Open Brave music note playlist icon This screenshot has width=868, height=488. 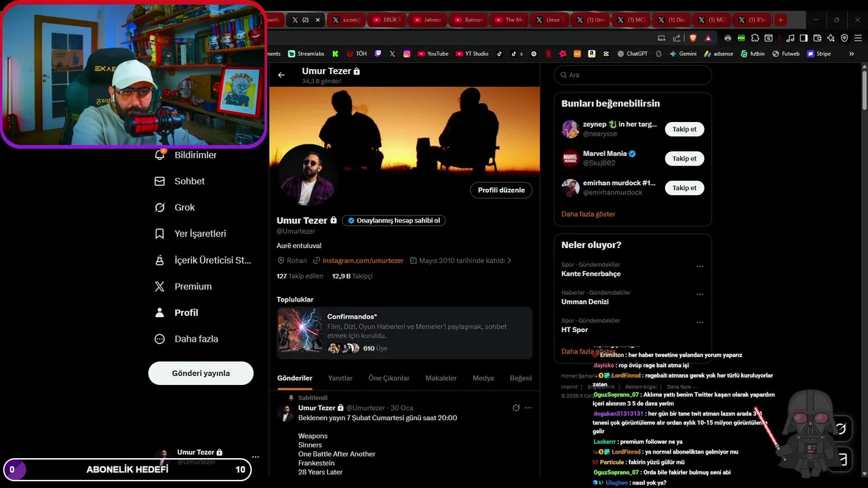[790, 38]
